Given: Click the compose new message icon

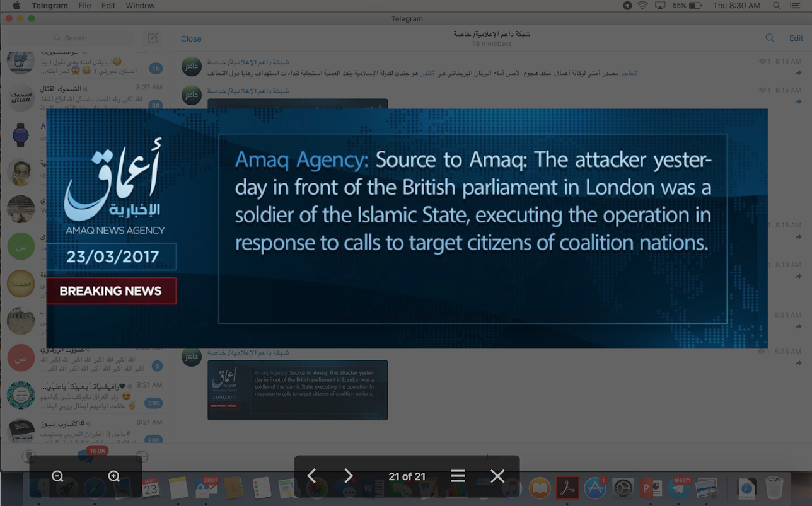Looking at the screenshot, I should point(153,38).
